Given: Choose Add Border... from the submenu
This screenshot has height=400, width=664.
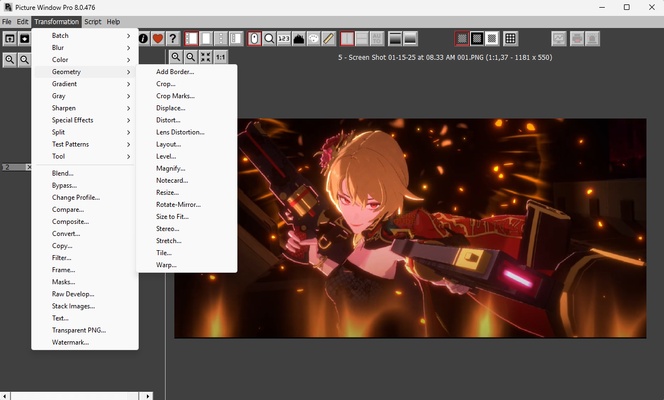Looking at the screenshot, I should pos(186,72).
